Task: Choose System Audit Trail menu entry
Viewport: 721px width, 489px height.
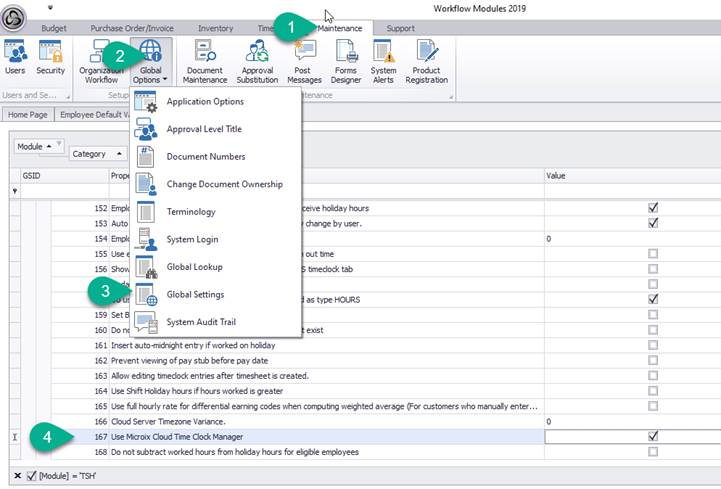Action: 207,322
